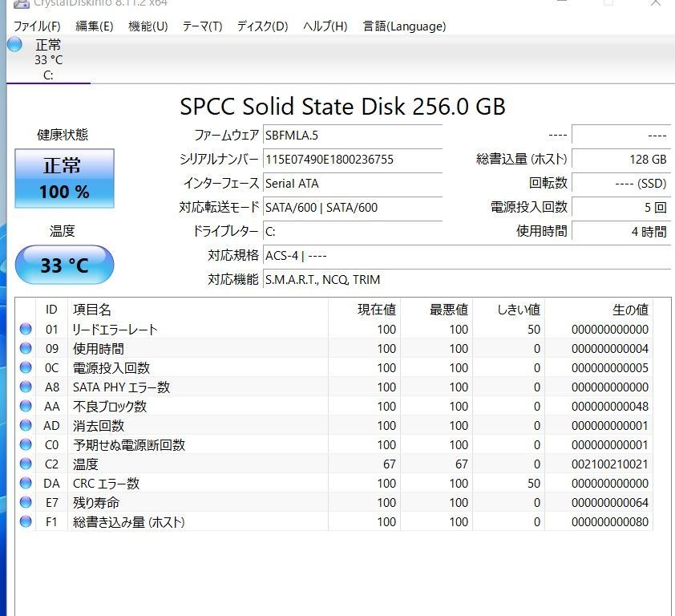This screenshot has width=675, height=616.
Task: Click the rotation rate value ---- (SSD)
Action: click(621, 184)
